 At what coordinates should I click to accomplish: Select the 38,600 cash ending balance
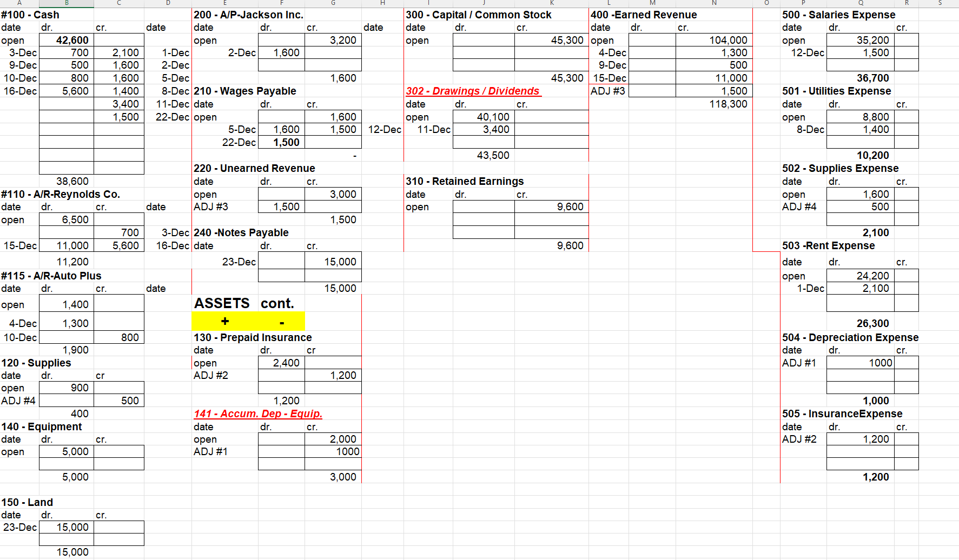[x=67, y=181]
